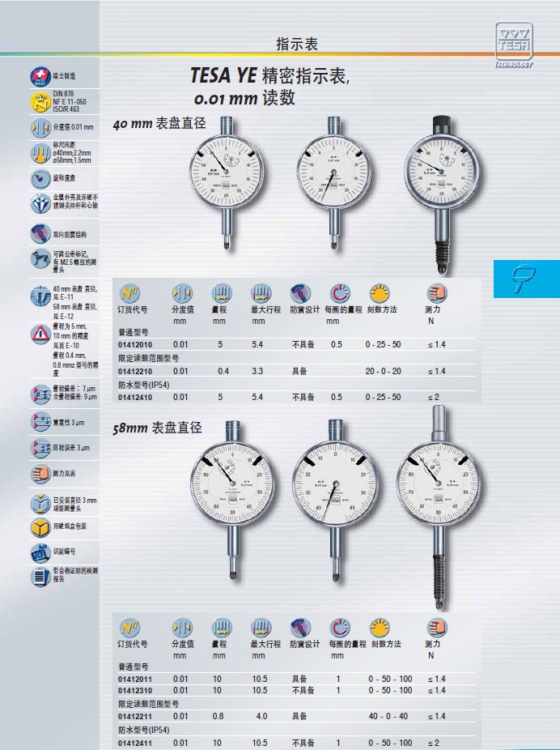Click order code 01412011

tap(135, 680)
